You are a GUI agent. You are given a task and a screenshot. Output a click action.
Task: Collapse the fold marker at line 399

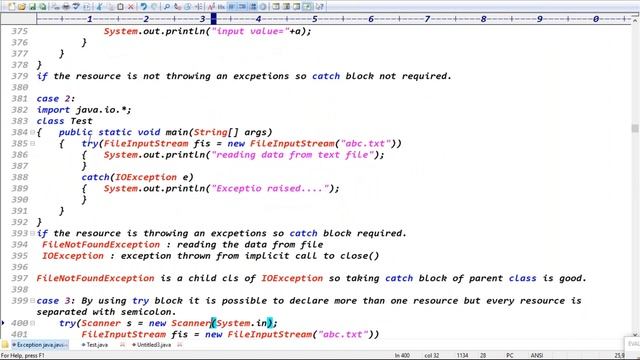click(32, 301)
